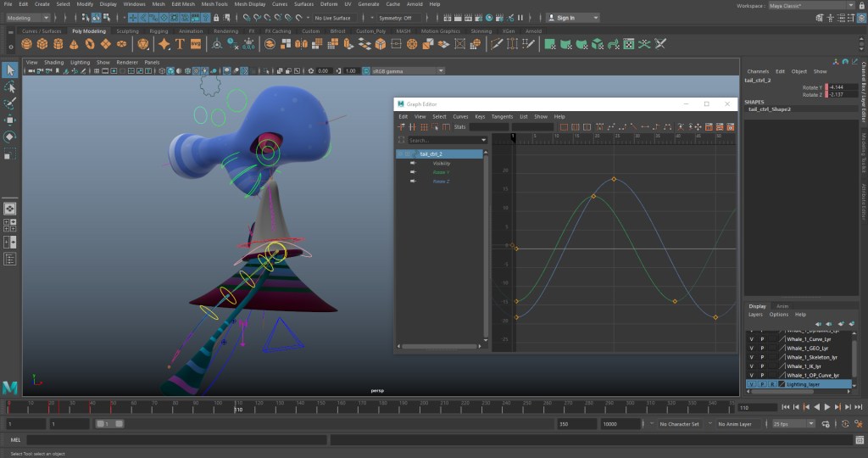Click the Rotate tool in left toolbox
The image size is (868, 458).
[x=10, y=136]
